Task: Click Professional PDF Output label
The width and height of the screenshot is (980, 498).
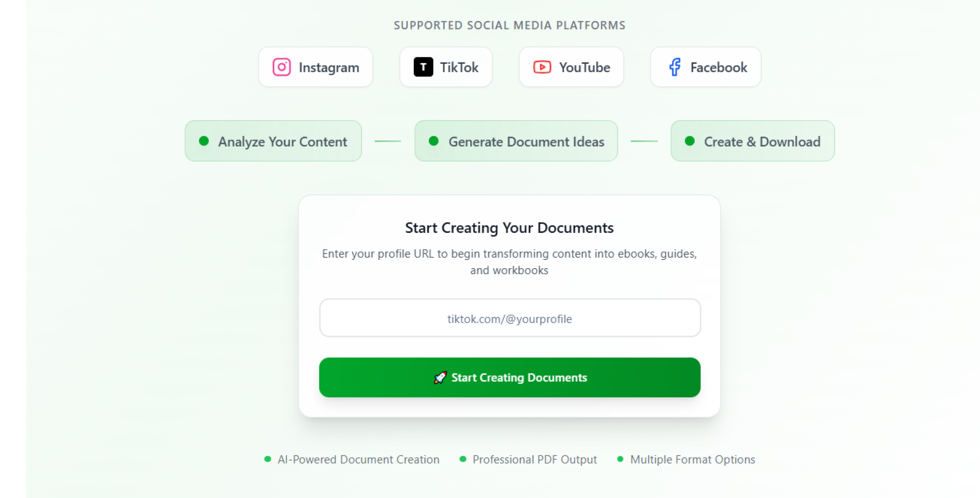Action: (534, 459)
